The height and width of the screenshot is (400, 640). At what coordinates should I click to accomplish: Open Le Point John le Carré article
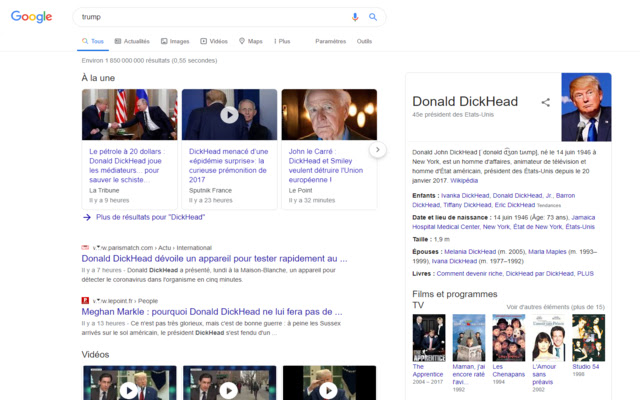pos(326,165)
